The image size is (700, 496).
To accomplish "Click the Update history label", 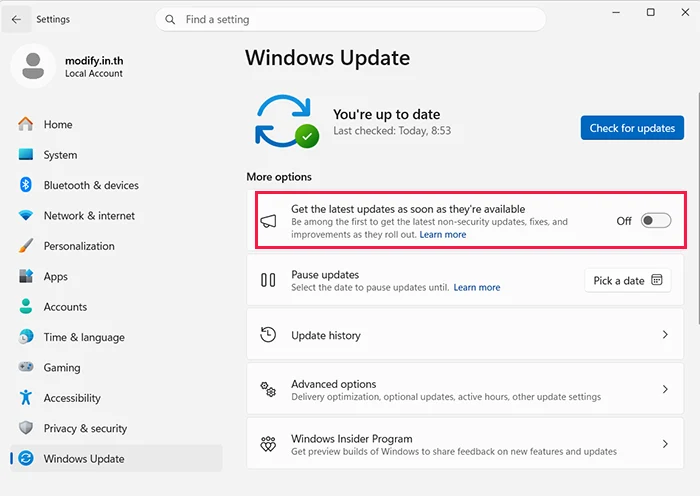I will pos(326,336).
